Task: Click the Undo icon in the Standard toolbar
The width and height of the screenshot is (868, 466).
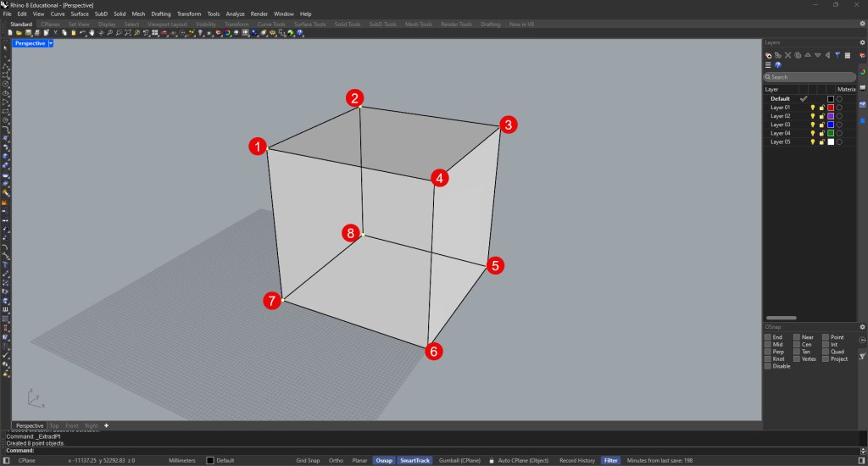Action: [83, 32]
